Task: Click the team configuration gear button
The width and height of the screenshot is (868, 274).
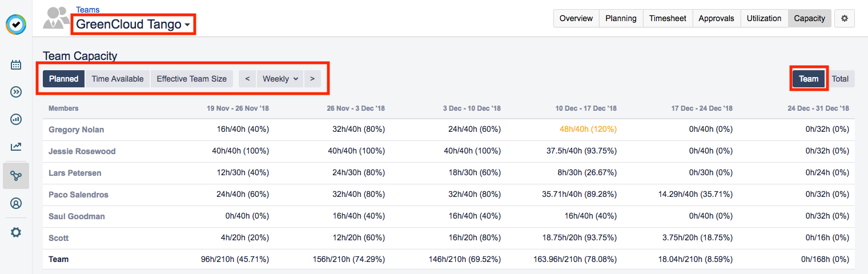Action: point(845,18)
